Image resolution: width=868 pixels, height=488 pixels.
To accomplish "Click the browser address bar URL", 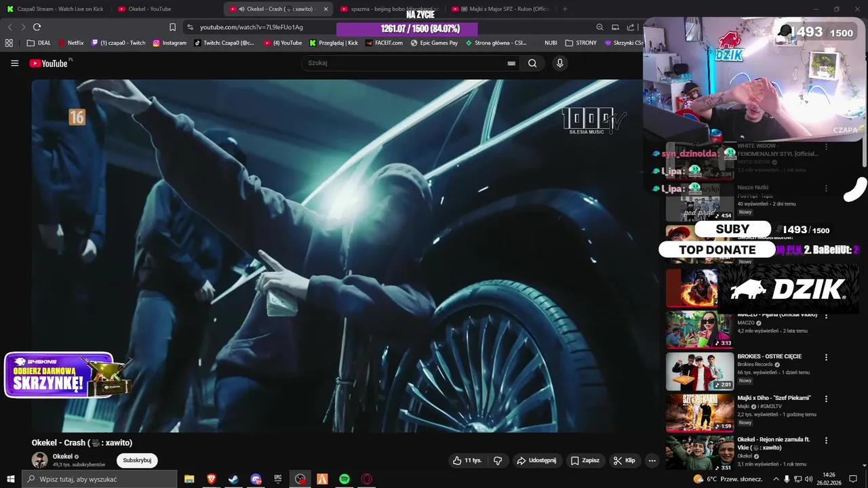I will point(252,27).
